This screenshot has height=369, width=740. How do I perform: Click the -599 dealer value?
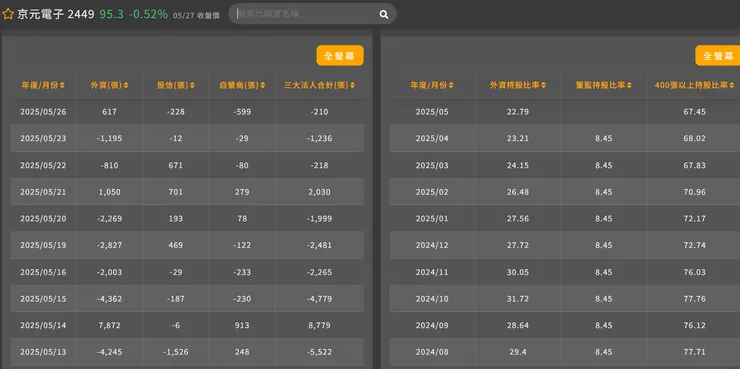242,112
